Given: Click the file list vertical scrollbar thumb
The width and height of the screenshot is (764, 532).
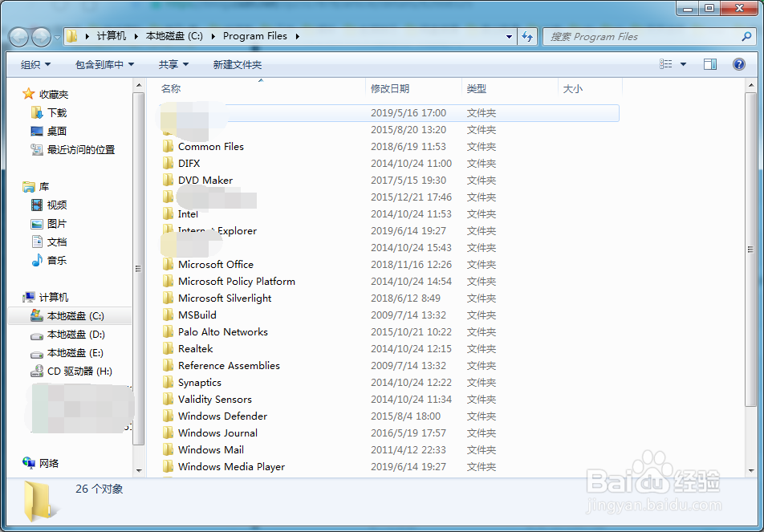Looking at the screenshot, I should point(750,249).
